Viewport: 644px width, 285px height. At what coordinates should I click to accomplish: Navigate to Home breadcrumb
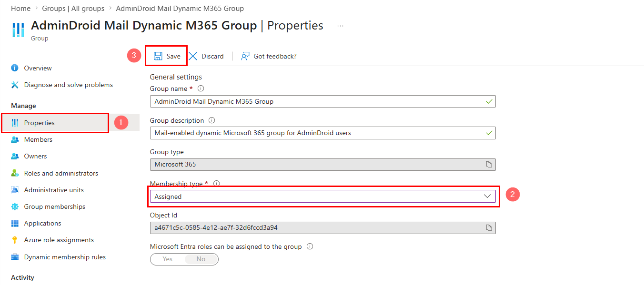[x=20, y=8]
